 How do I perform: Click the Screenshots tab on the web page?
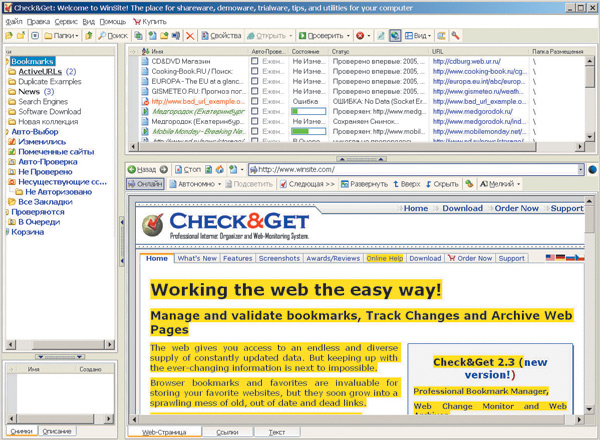point(279,258)
